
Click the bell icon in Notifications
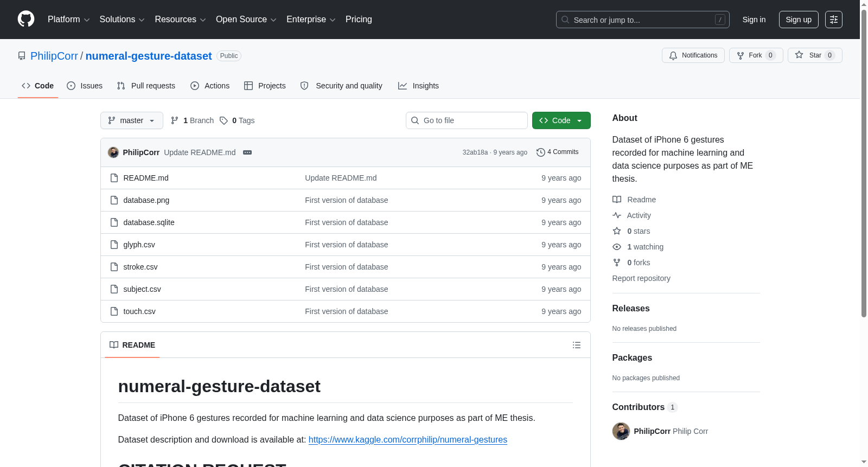tap(673, 55)
